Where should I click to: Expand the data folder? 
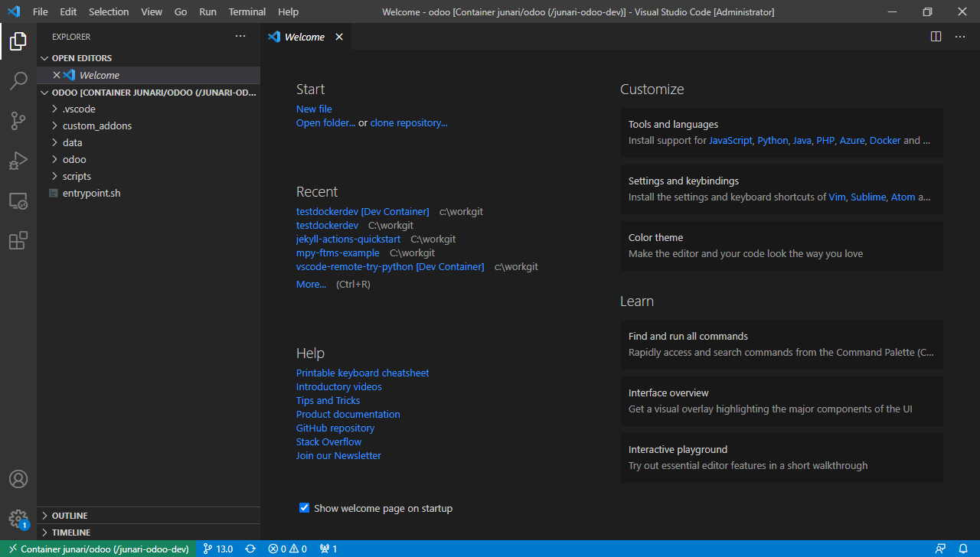pyautogui.click(x=149, y=142)
